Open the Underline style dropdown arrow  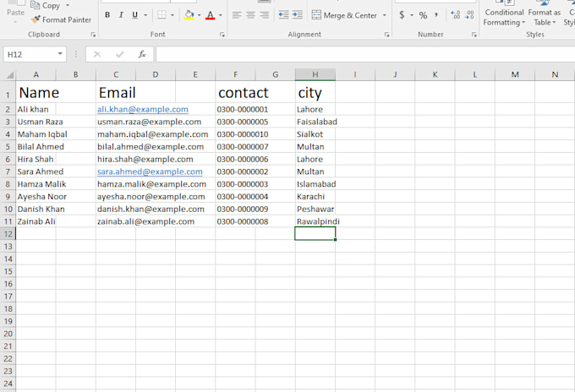145,15
